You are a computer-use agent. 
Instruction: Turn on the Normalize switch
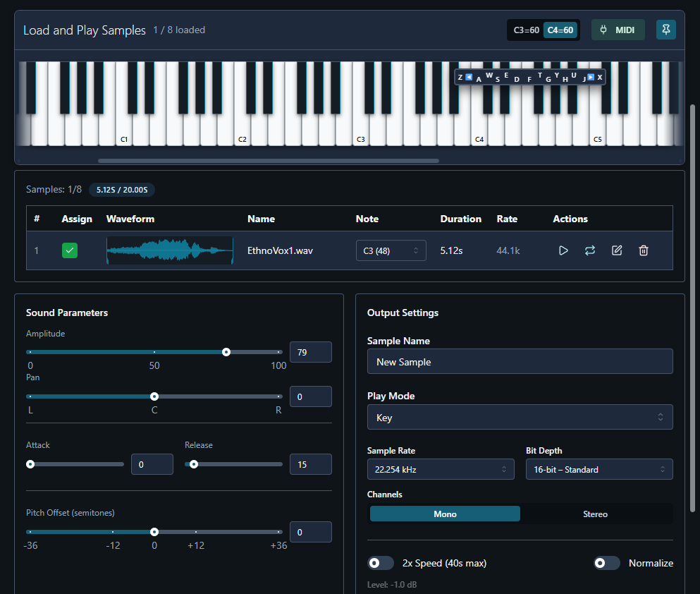pos(607,563)
